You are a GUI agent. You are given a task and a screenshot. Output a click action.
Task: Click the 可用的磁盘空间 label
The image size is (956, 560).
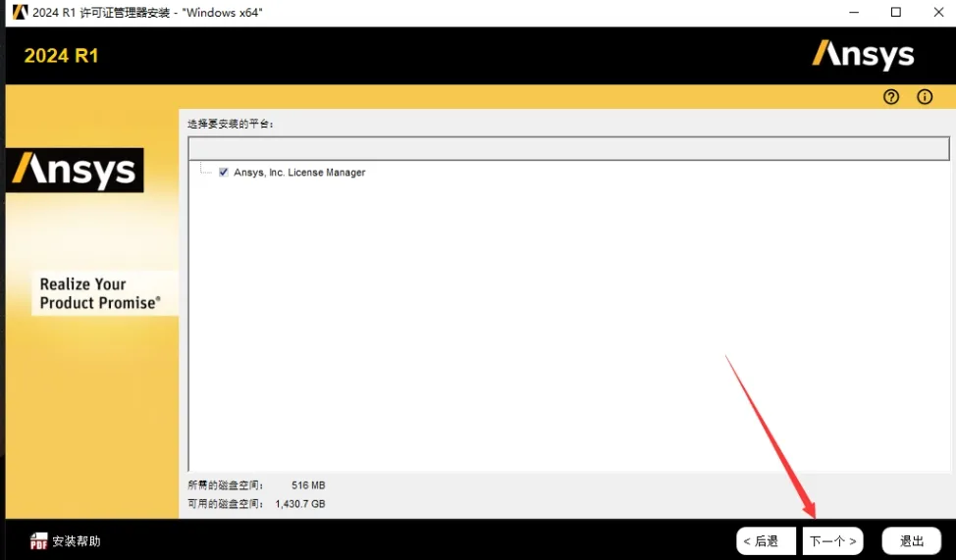coord(226,504)
